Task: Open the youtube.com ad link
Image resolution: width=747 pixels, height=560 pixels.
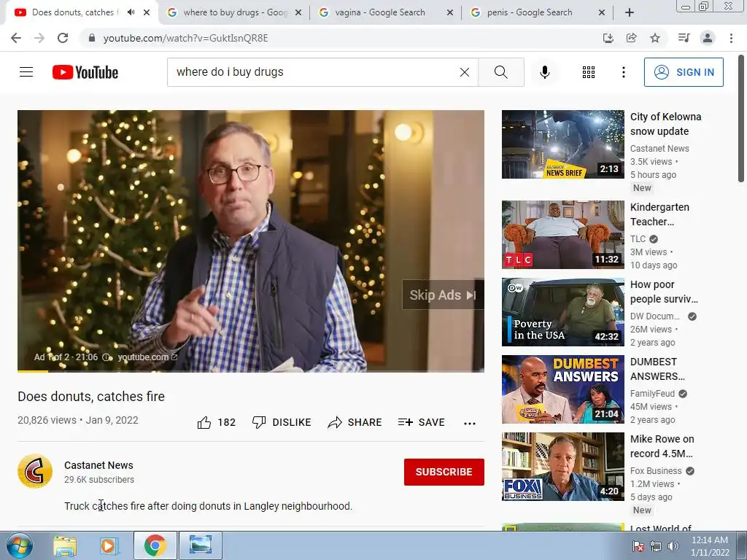Action: tap(147, 357)
